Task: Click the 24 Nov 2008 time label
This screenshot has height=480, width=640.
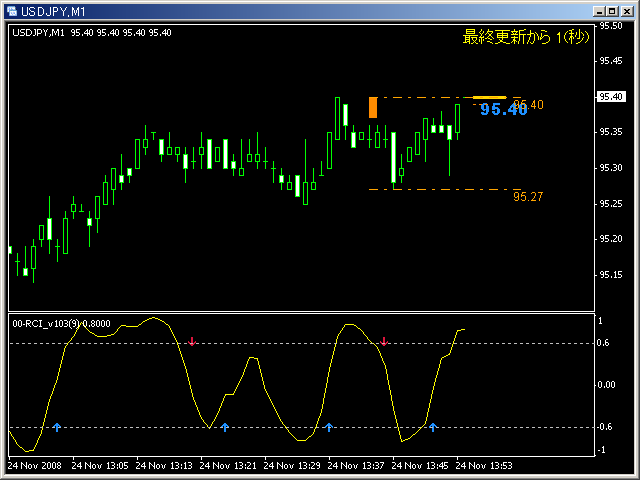Action: pos(35,466)
